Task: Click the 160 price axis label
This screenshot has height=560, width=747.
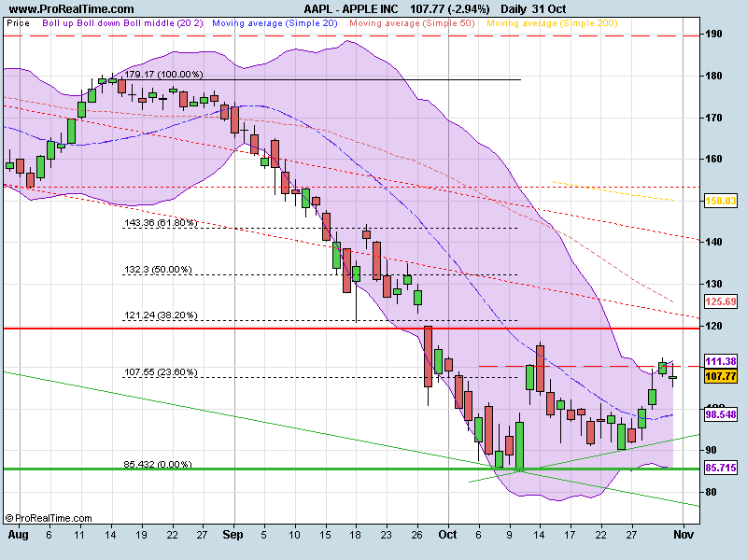Action: coord(713,159)
